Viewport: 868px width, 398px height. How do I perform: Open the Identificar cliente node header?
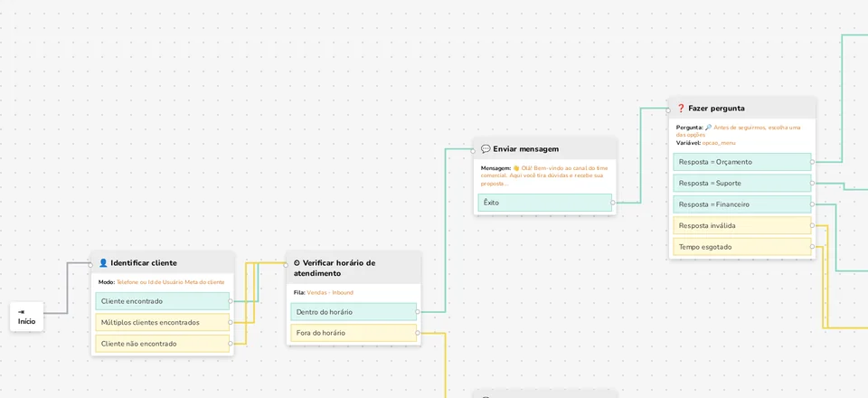pyautogui.click(x=163, y=262)
